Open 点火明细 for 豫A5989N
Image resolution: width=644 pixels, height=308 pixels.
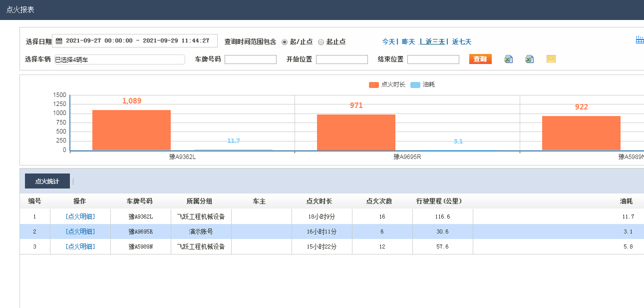(x=80, y=246)
